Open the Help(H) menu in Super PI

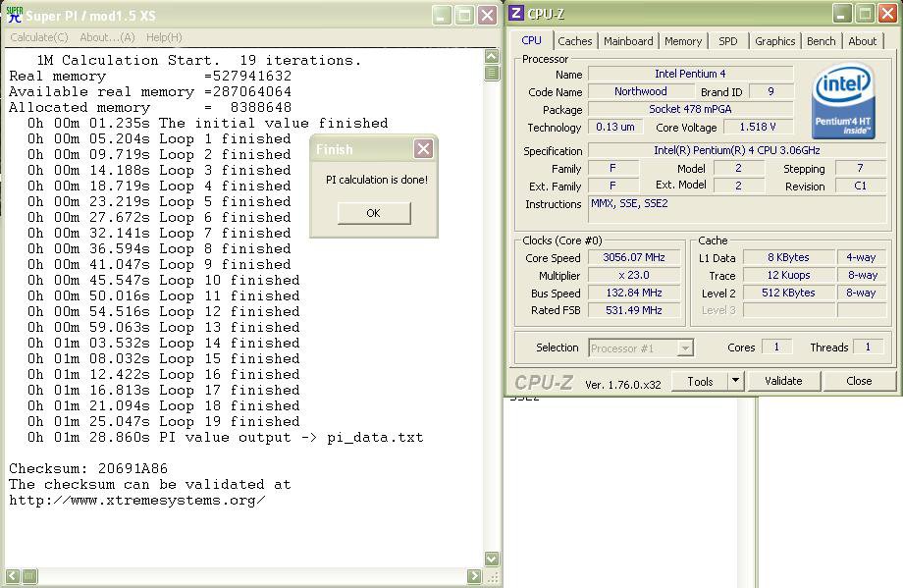point(164,37)
